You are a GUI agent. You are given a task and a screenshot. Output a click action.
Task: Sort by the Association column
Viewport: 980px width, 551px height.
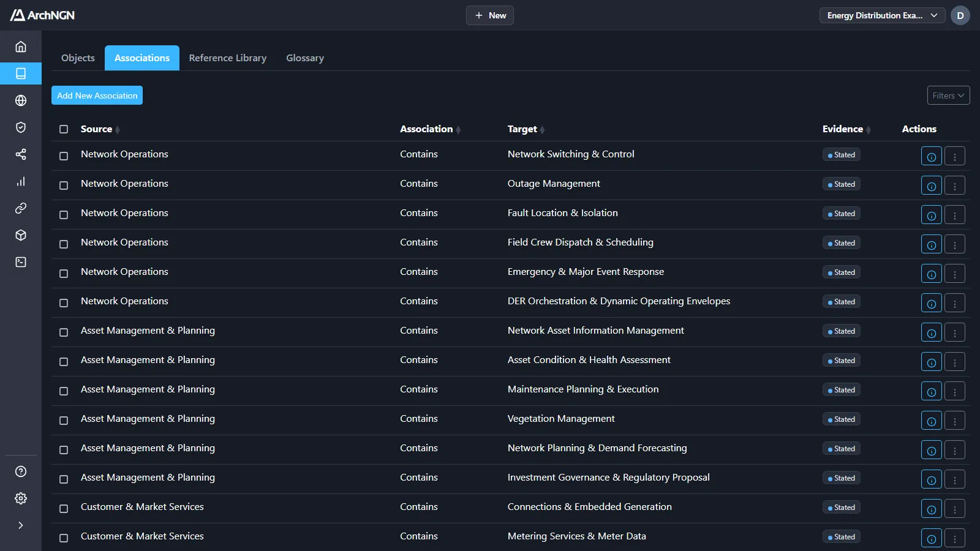pos(430,129)
